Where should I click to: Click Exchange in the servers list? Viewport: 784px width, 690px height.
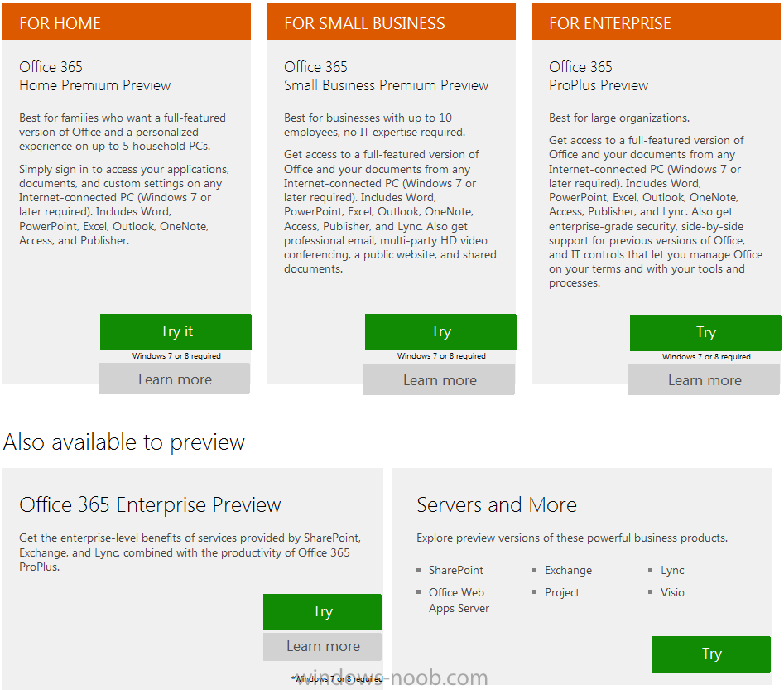[x=568, y=571]
